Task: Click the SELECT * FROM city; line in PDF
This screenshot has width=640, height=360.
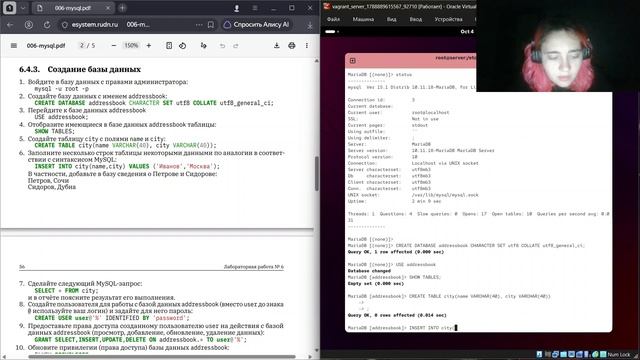Action: (66, 291)
